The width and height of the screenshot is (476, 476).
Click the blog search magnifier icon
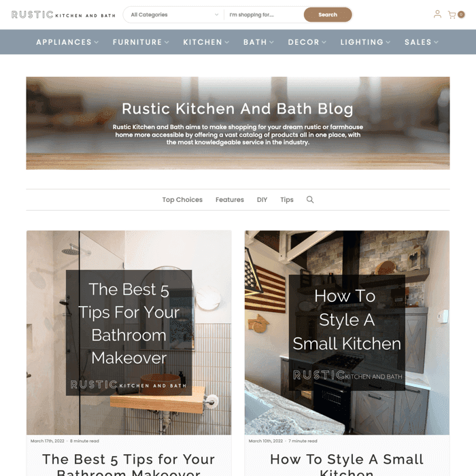click(309, 199)
